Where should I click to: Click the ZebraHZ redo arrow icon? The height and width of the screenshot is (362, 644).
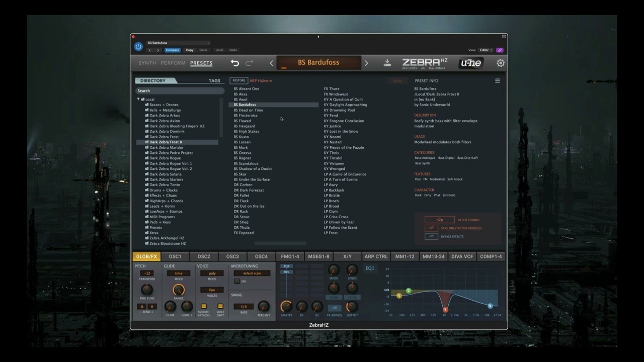point(250,63)
